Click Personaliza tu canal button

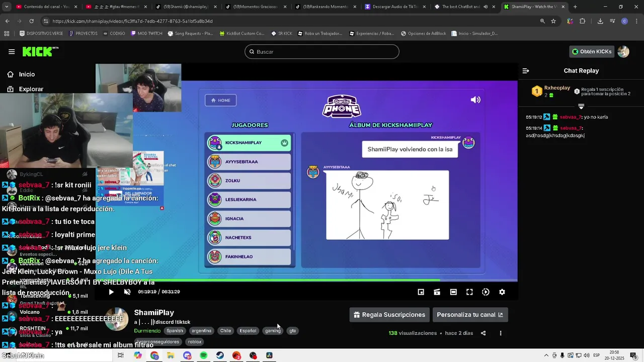[x=470, y=315]
